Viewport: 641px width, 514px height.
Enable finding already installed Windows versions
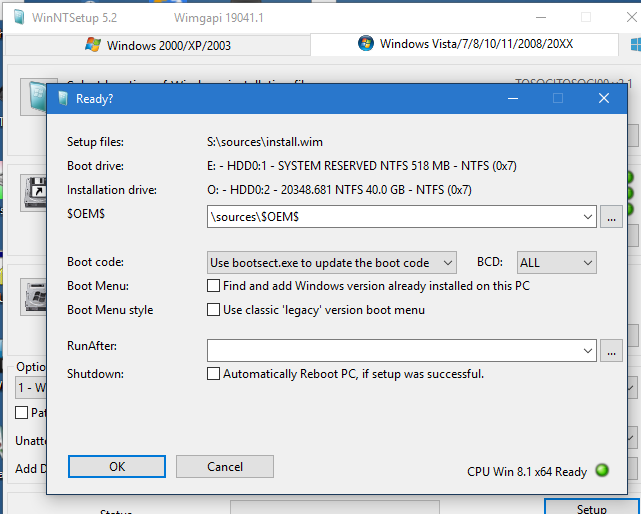point(213,285)
